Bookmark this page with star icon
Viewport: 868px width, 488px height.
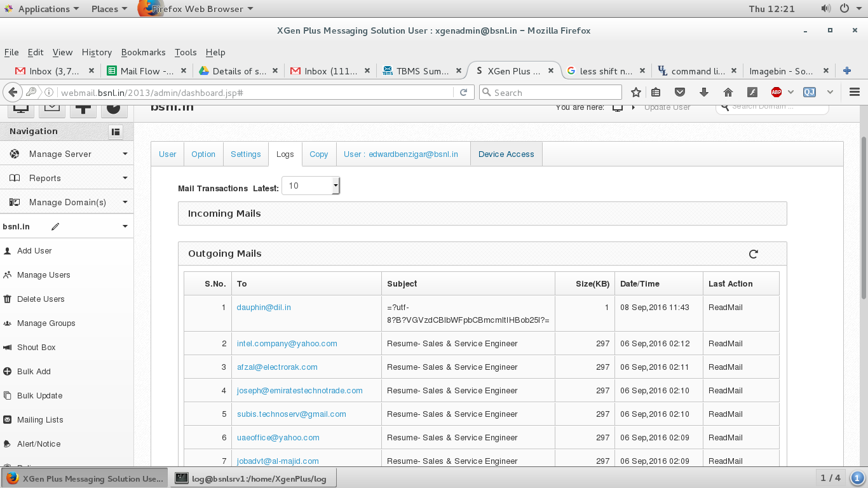coord(635,92)
